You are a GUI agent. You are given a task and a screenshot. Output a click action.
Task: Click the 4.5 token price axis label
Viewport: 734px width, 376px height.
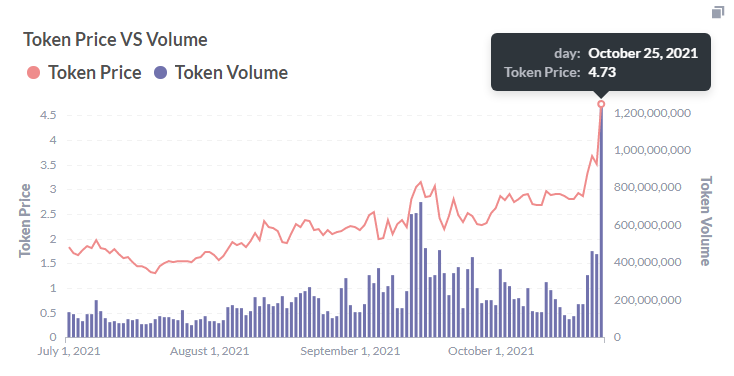click(48, 115)
